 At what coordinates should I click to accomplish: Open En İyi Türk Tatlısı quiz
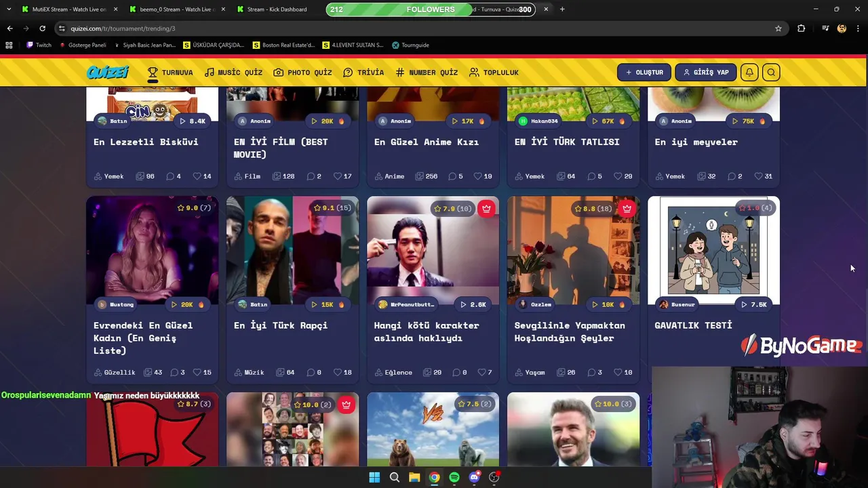coord(567,142)
